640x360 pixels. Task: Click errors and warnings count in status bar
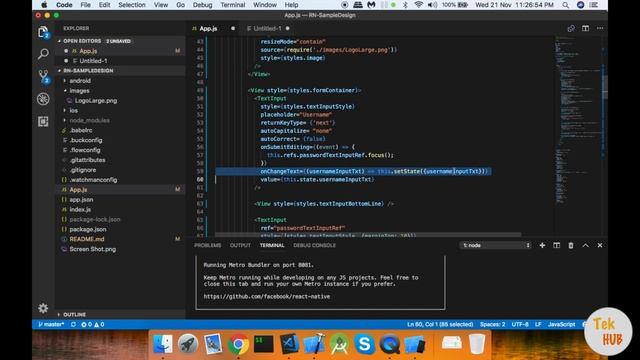click(x=93, y=324)
